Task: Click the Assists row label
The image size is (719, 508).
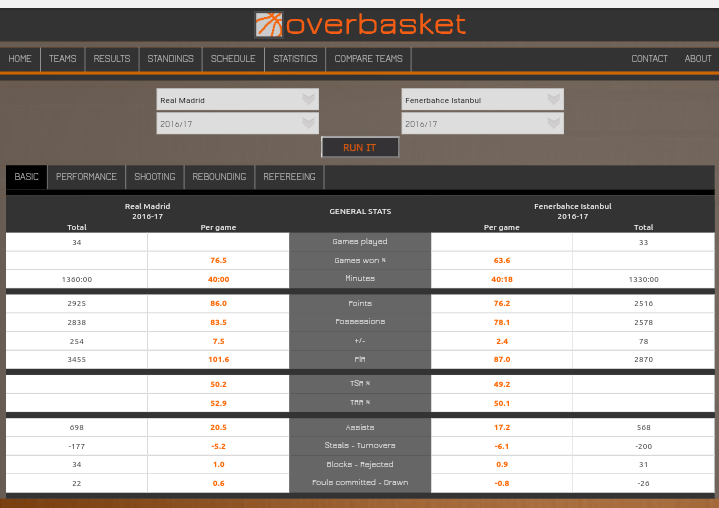Action: click(x=360, y=427)
